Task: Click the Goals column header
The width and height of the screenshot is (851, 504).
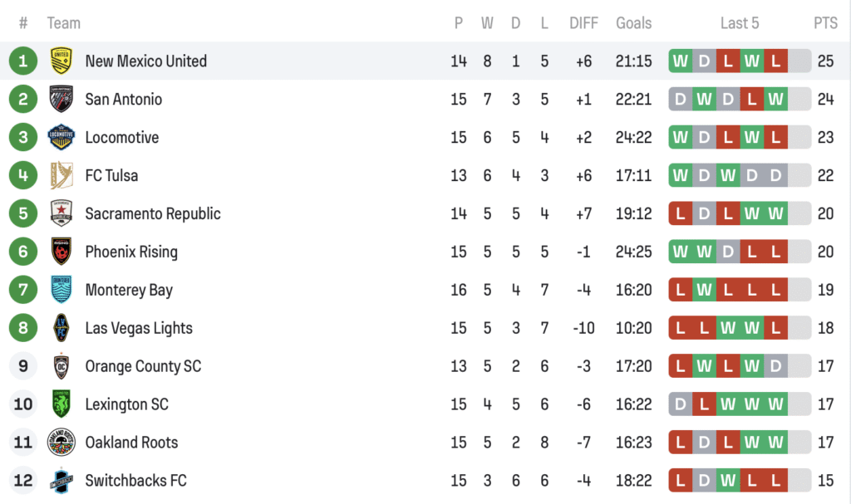Action: tap(633, 22)
